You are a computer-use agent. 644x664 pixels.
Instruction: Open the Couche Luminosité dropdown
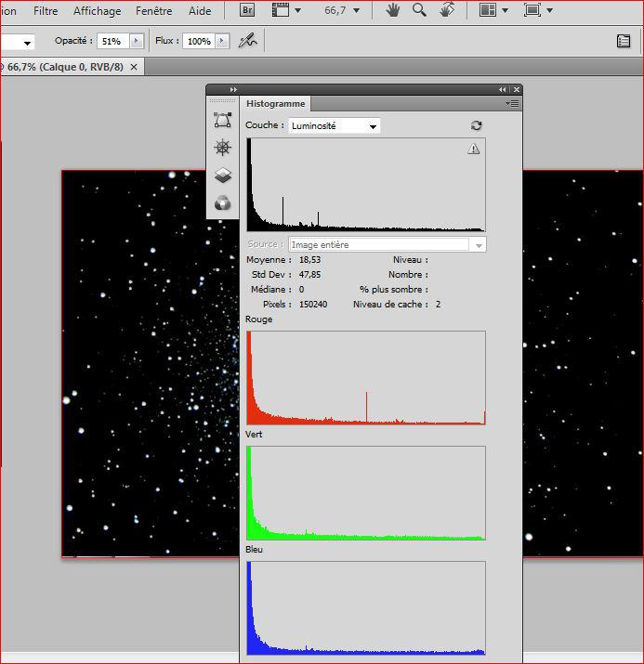coord(335,125)
